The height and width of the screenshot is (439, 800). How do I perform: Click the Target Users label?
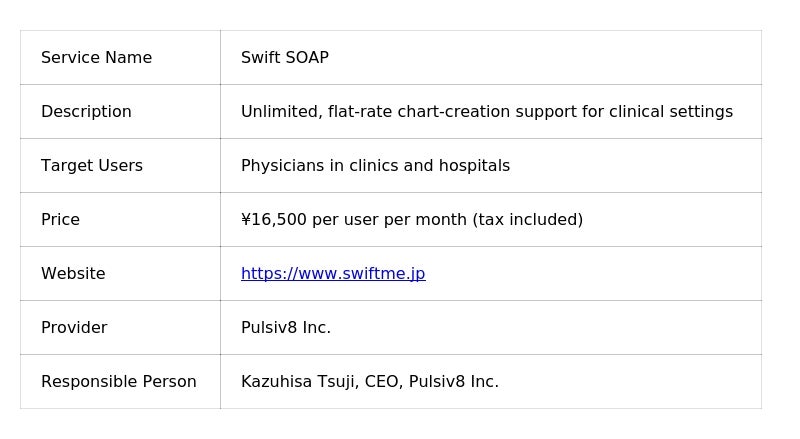click(92, 166)
